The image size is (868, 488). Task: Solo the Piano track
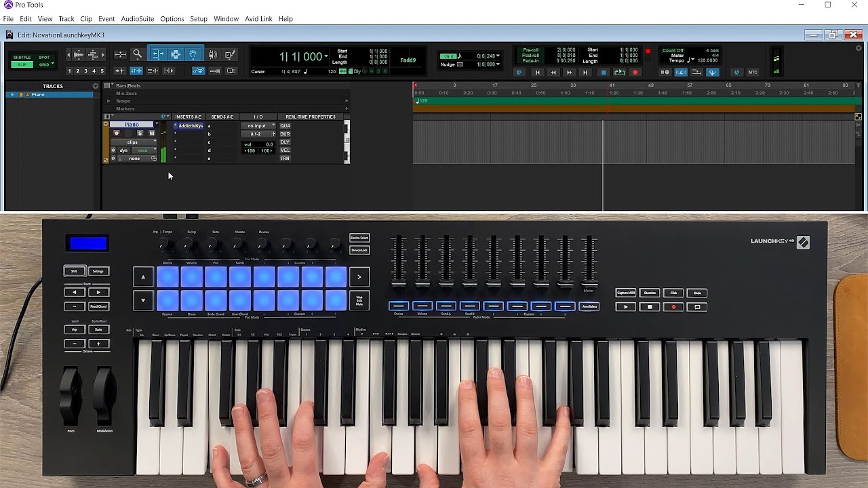pos(140,134)
